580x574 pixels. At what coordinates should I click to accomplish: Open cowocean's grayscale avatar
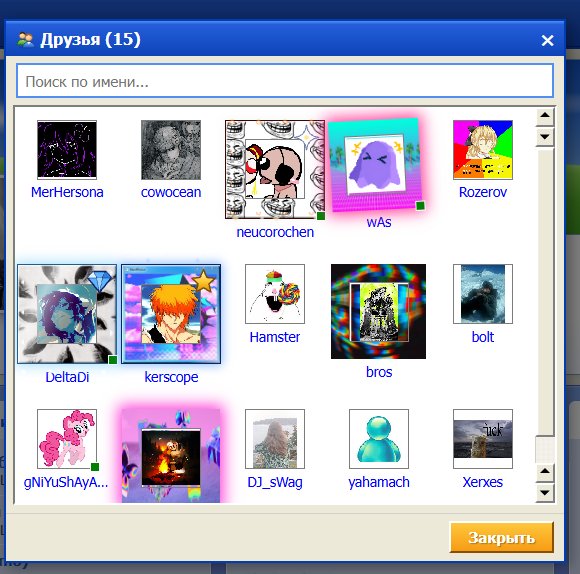(171, 150)
